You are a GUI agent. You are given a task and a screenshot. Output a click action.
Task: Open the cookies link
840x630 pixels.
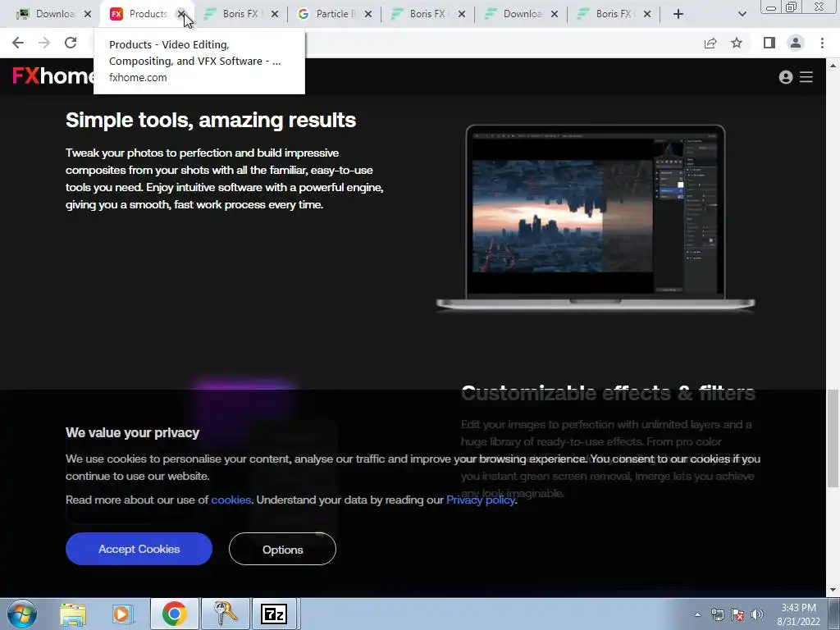coord(231,500)
